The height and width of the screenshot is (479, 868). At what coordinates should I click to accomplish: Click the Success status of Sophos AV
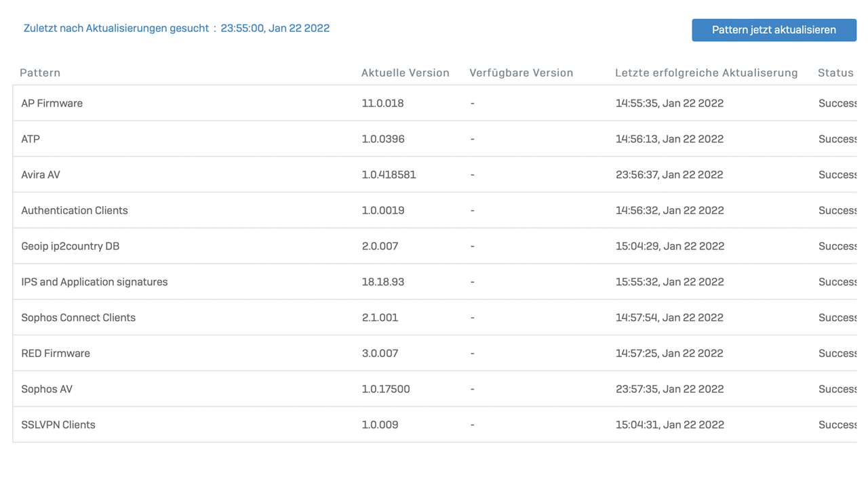point(837,389)
